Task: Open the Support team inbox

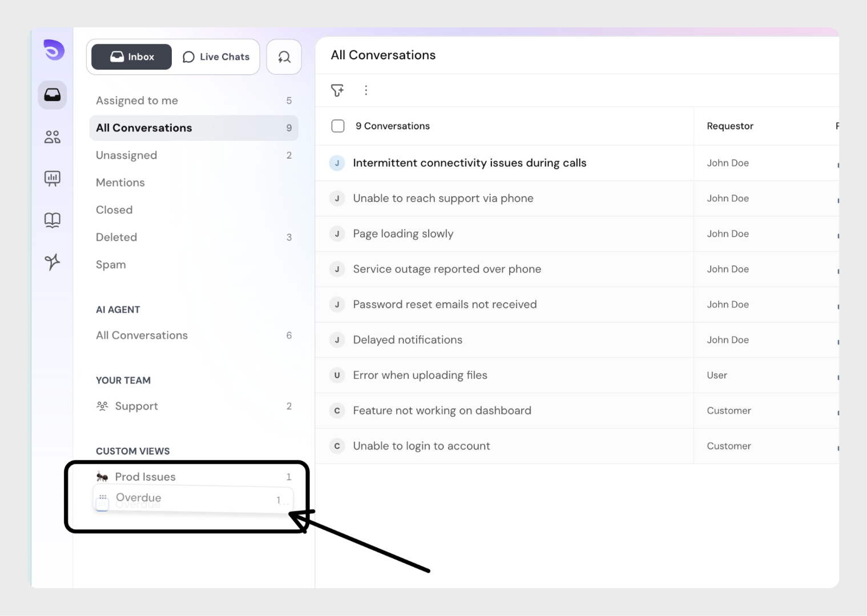Action: (136, 406)
